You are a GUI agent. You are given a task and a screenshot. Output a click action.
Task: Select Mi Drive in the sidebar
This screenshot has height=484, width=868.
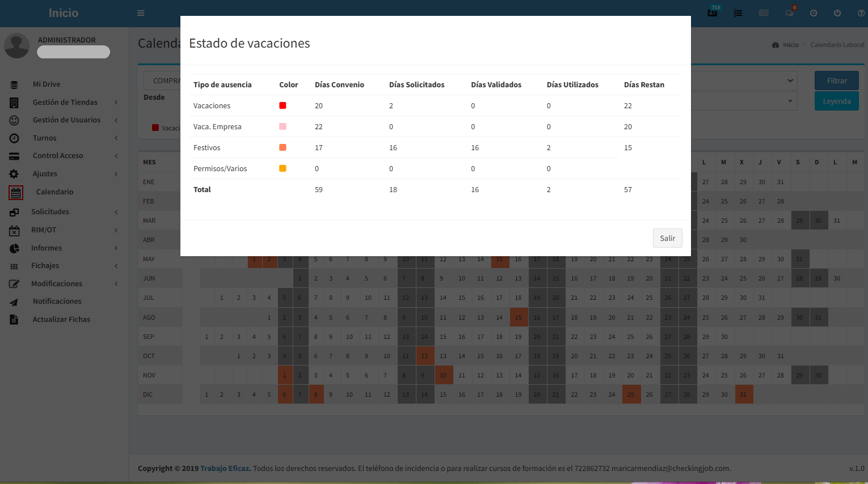pyautogui.click(x=47, y=84)
